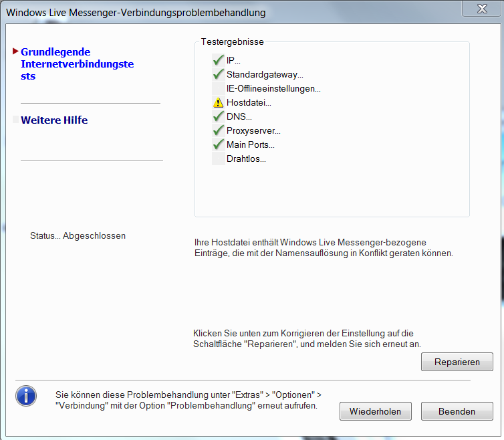Select the IE-Offlineeinstellungen... test result

(x=273, y=88)
